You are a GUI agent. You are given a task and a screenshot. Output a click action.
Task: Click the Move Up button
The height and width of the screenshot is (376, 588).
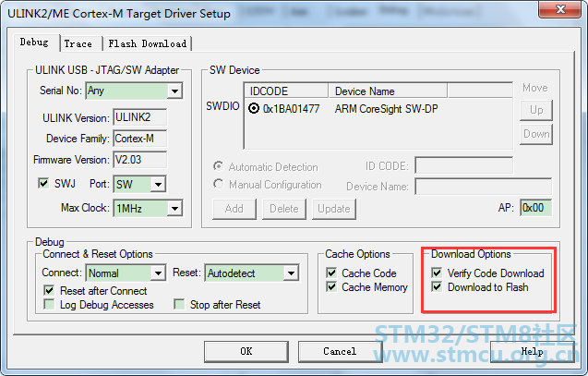click(536, 110)
